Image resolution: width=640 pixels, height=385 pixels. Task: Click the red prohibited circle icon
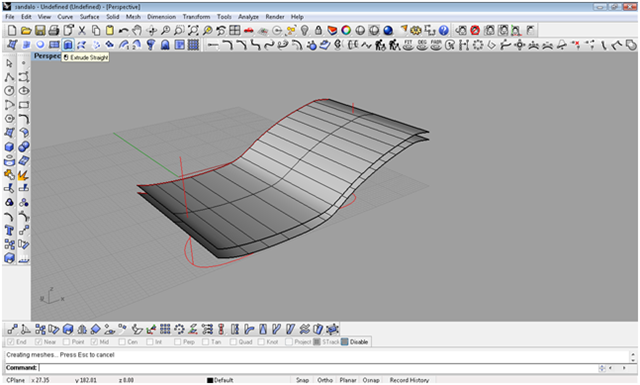pyautogui.click(x=475, y=31)
